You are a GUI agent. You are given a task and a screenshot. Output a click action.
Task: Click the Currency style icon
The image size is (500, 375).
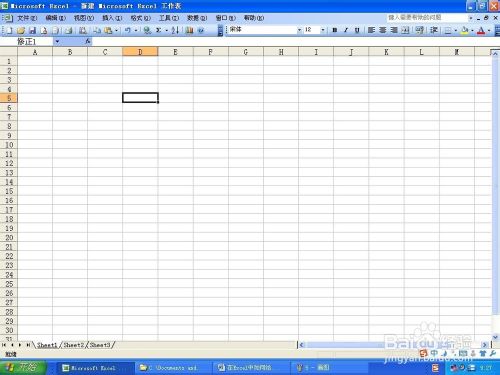click(420, 30)
